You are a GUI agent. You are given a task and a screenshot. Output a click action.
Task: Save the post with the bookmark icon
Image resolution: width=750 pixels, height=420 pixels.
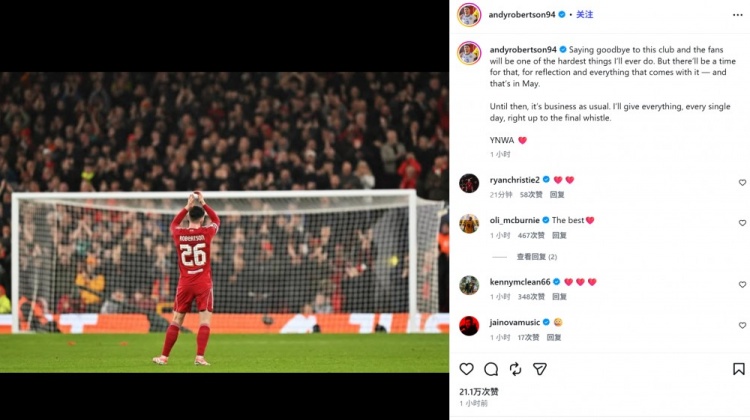coord(739,369)
